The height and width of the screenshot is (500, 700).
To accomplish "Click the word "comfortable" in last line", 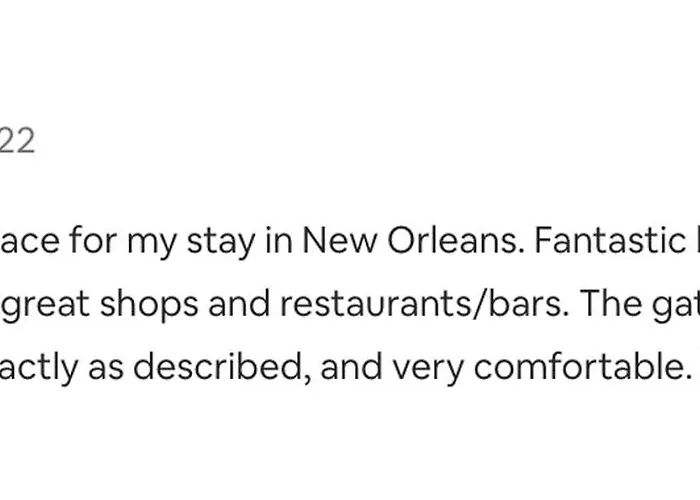I will [x=582, y=367].
